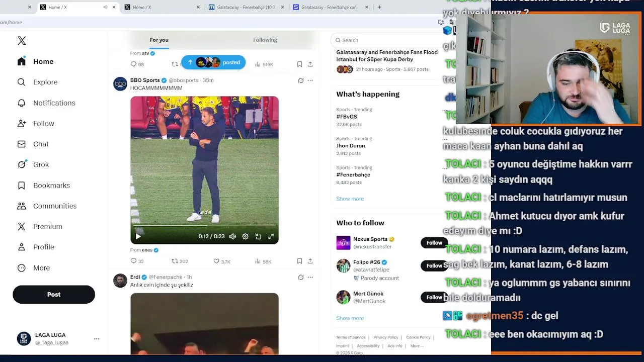The width and height of the screenshot is (644, 362).
Task: Open the Follow sidebar item
Action: 35,123
